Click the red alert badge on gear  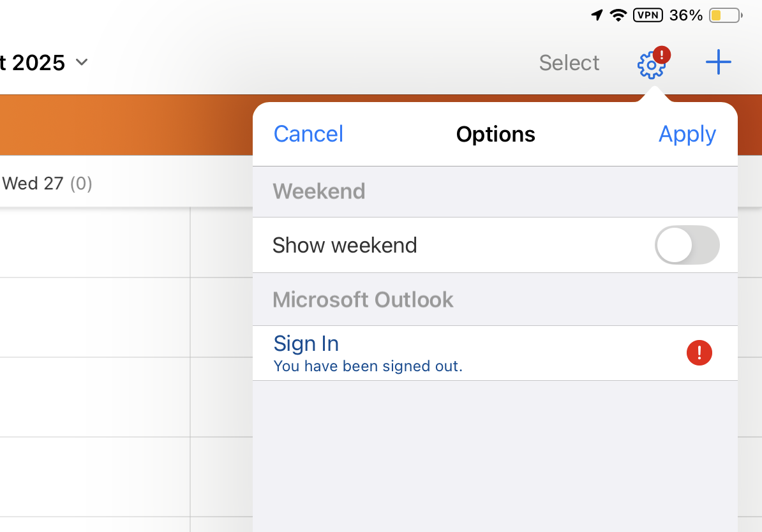662,55
